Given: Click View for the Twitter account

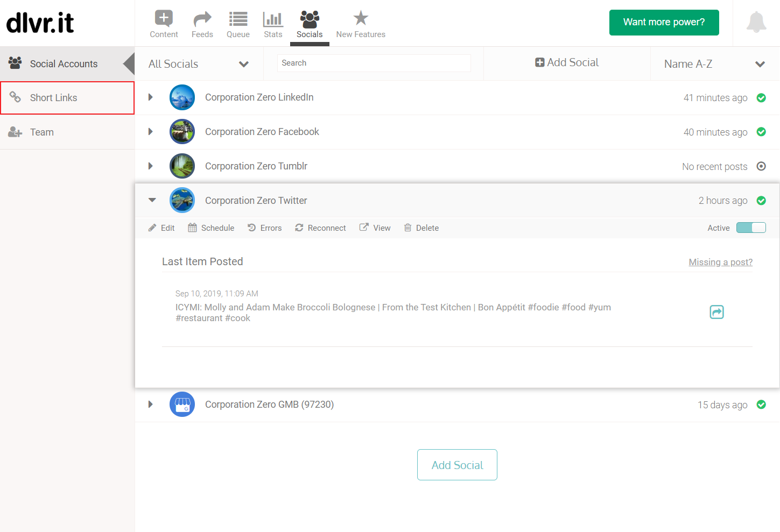Looking at the screenshot, I should [x=375, y=228].
